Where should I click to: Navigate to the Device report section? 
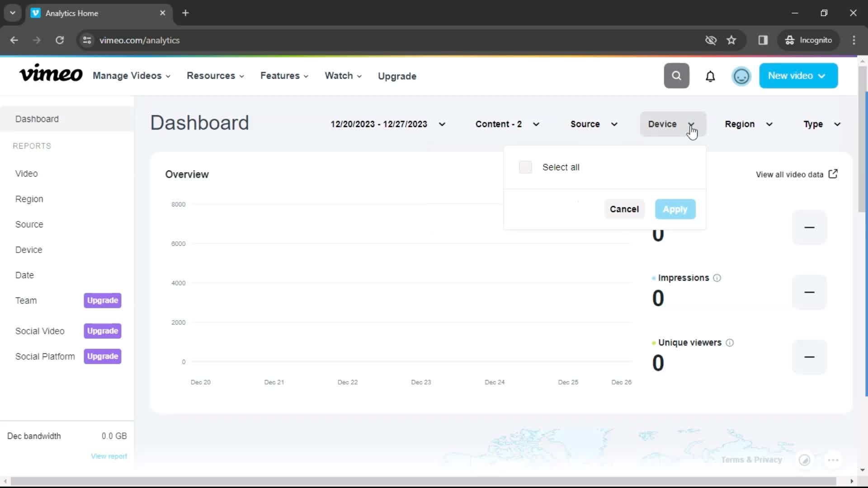tap(28, 250)
